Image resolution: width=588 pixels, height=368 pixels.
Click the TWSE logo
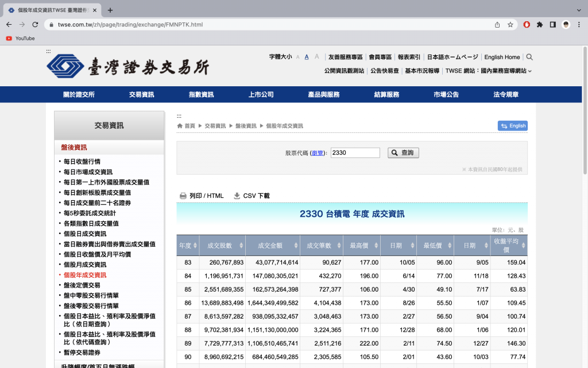(x=128, y=67)
